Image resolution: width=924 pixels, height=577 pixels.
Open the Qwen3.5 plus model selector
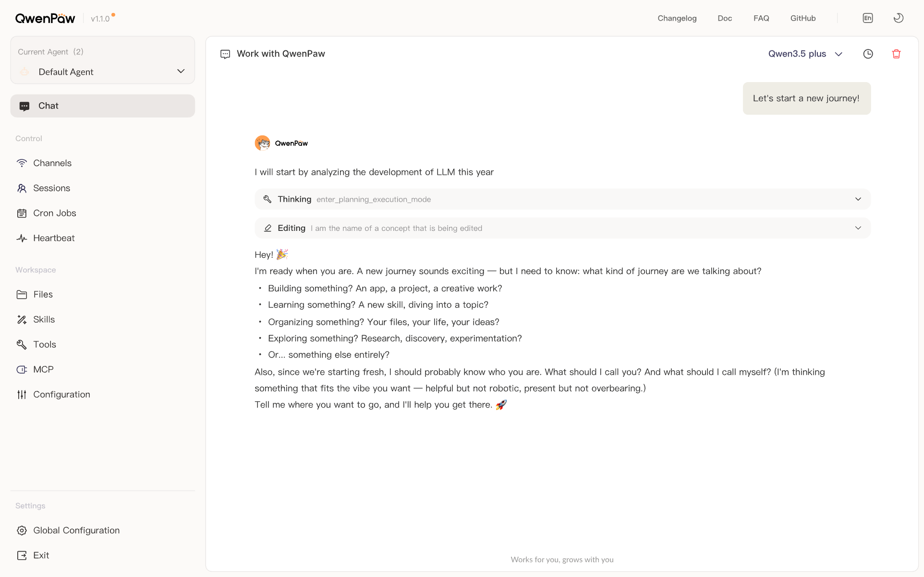pyautogui.click(x=805, y=54)
